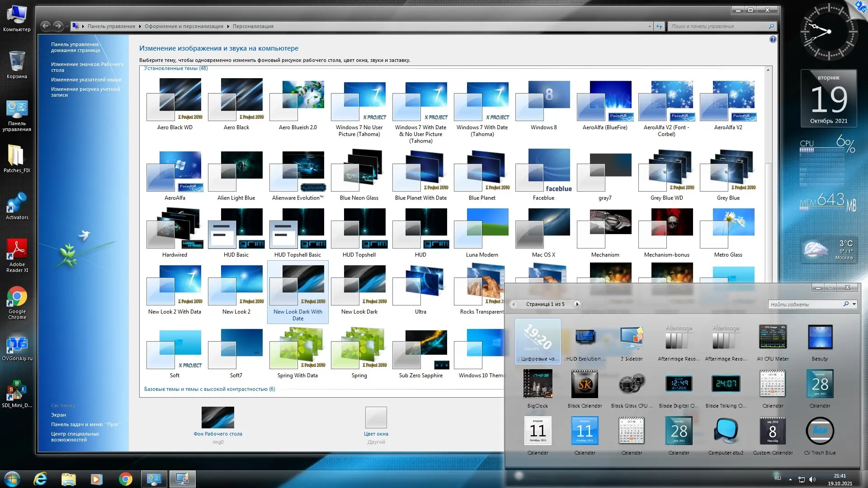
Task: Select the 7 Sidebar gadget icon
Action: click(632, 338)
